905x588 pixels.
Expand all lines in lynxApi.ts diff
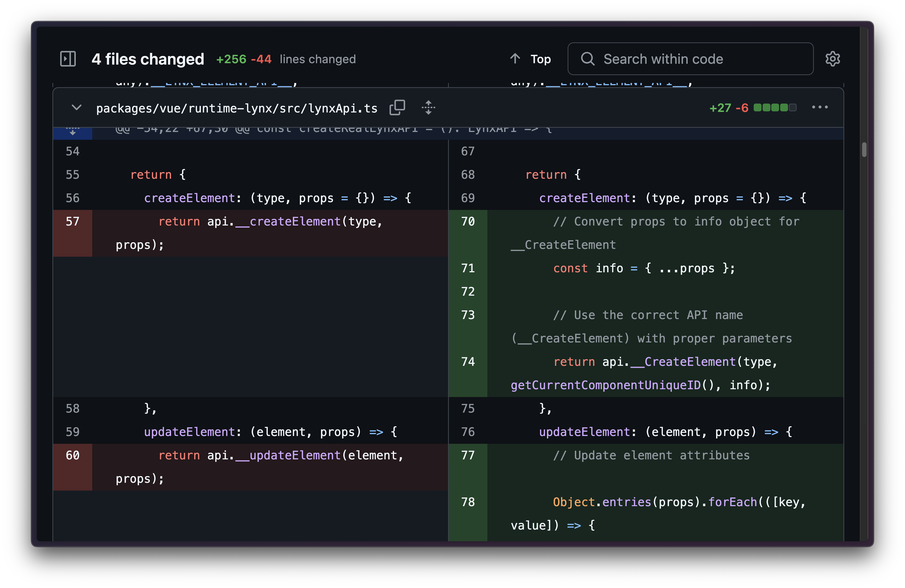click(428, 107)
